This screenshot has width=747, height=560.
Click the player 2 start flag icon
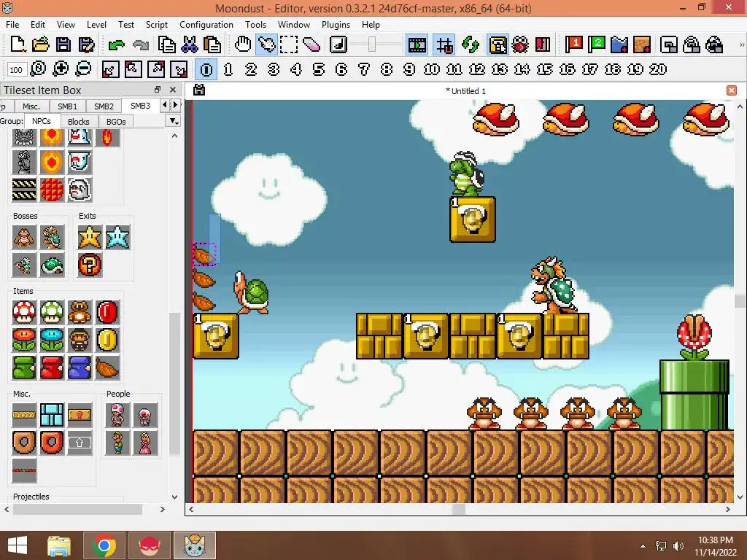point(596,44)
